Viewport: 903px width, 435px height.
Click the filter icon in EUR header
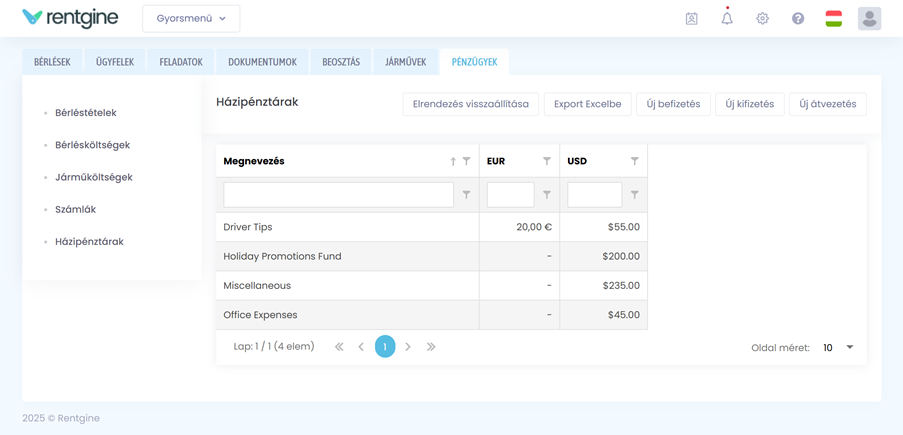547,161
